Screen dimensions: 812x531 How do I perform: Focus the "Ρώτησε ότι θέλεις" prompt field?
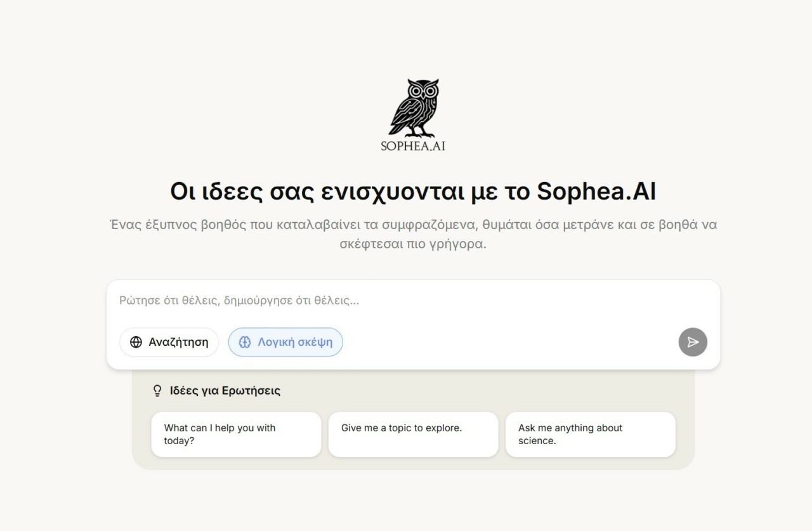pyautogui.click(x=381, y=301)
